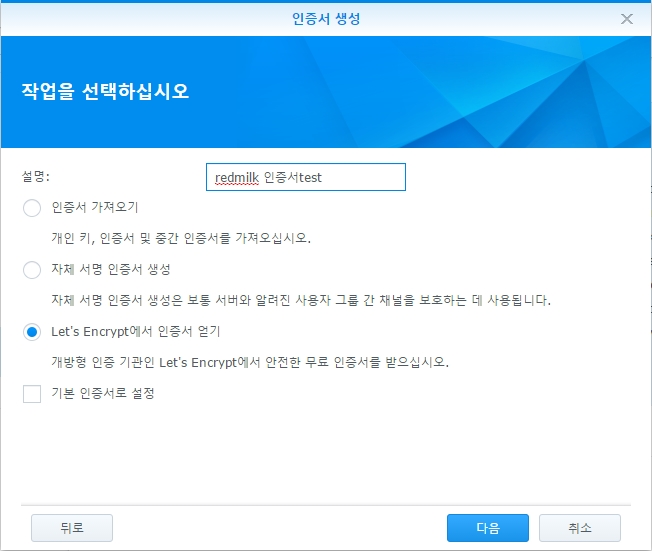
Task: Select the 인증서 가져오기 radio option
Action: coord(32,208)
